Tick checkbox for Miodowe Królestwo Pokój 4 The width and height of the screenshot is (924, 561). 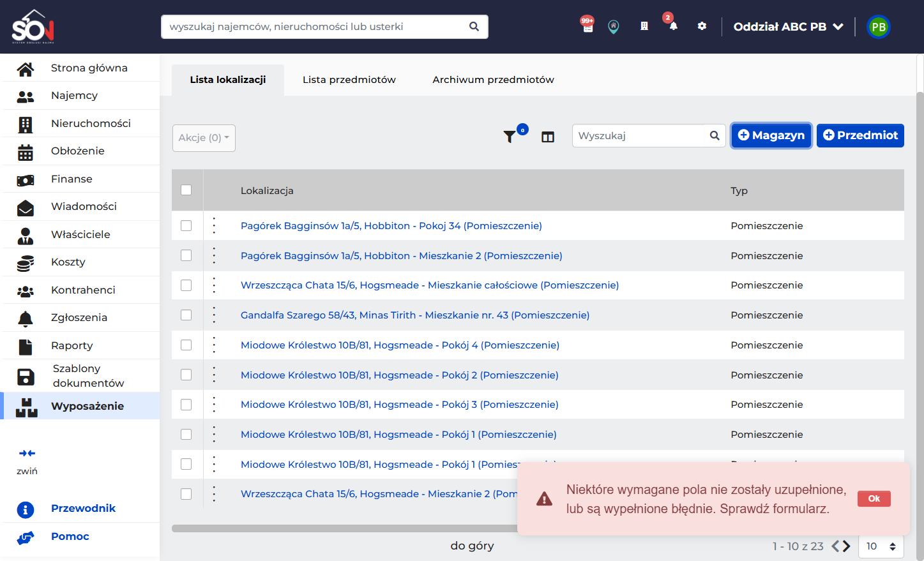click(x=186, y=345)
